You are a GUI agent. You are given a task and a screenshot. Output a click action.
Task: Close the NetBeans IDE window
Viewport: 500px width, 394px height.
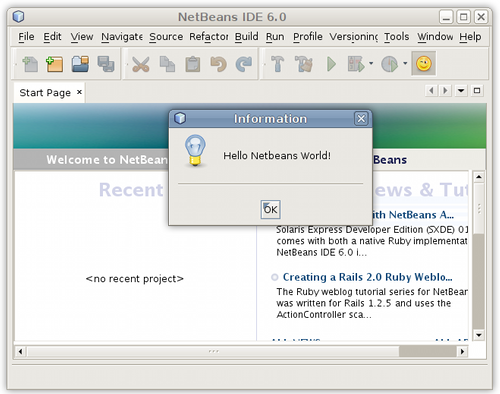(x=481, y=17)
